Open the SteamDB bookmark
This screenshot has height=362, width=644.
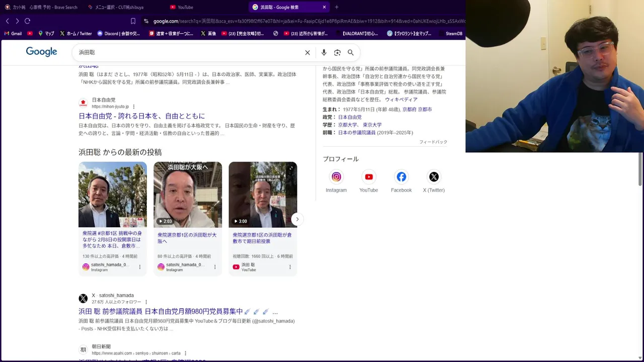pos(450,34)
